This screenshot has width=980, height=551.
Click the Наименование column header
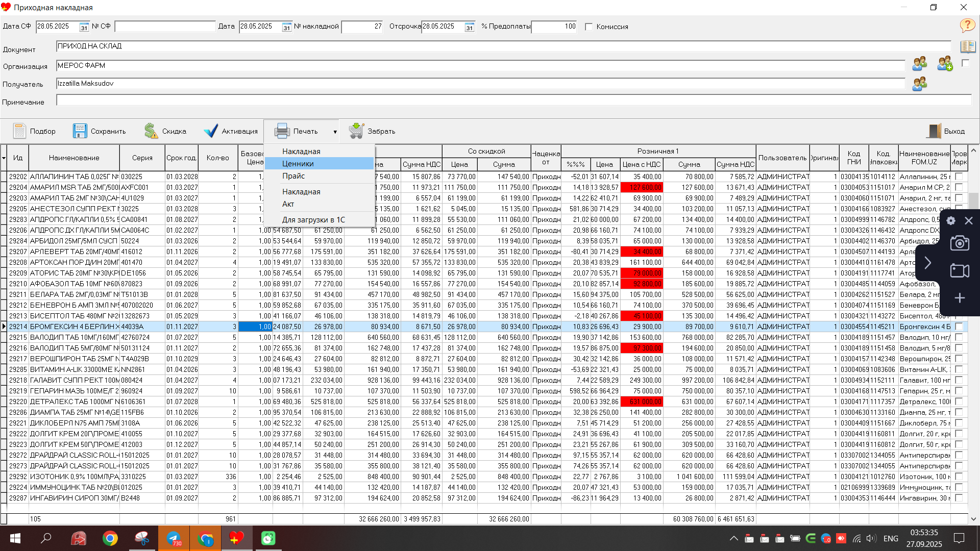(74, 158)
